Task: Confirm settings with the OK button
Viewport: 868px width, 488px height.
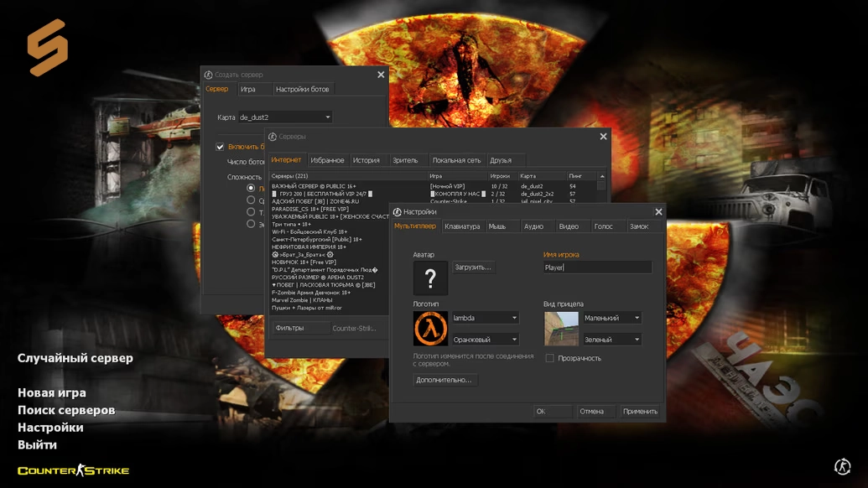Action: 553,411
